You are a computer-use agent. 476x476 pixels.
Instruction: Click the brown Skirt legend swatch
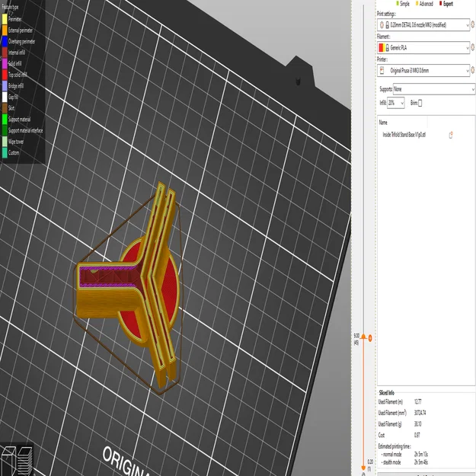click(5, 108)
